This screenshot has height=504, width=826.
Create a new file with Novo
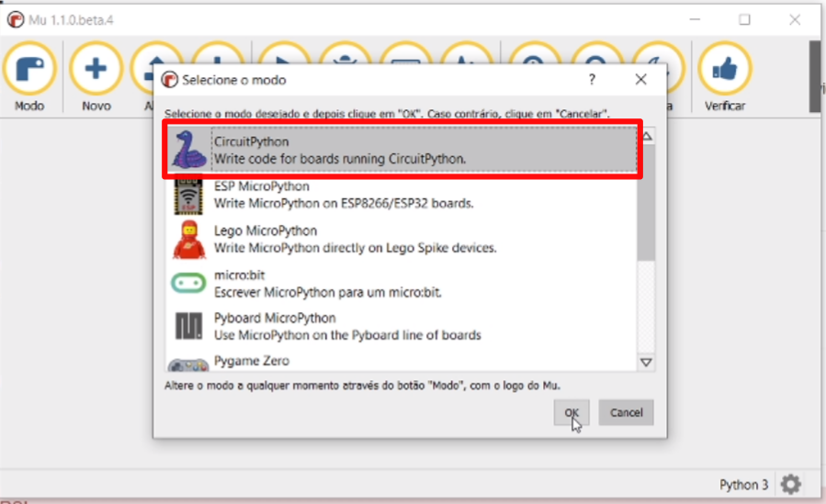tap(96, 77)
